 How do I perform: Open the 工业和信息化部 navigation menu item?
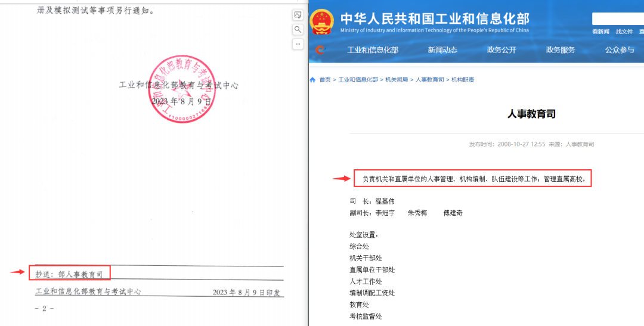point(373,50)
